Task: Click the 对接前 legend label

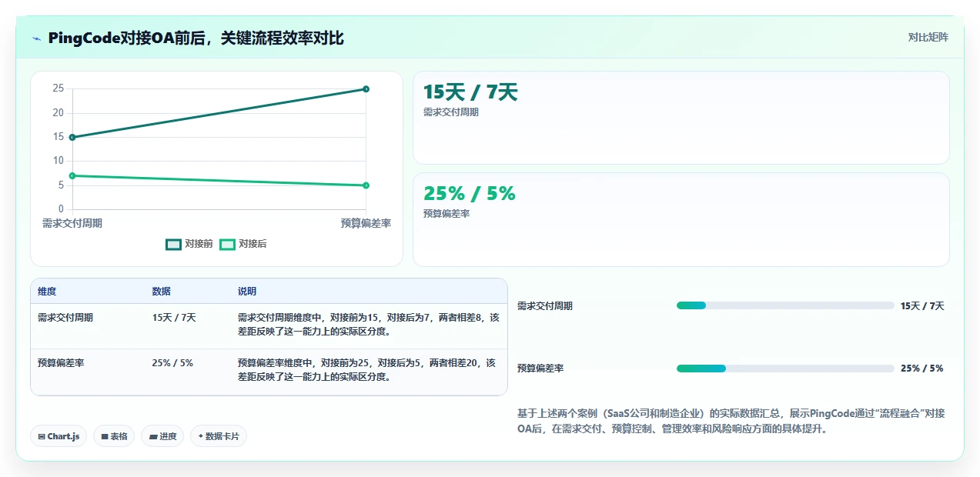Action: pyautogui.click(x=199, y=244)
